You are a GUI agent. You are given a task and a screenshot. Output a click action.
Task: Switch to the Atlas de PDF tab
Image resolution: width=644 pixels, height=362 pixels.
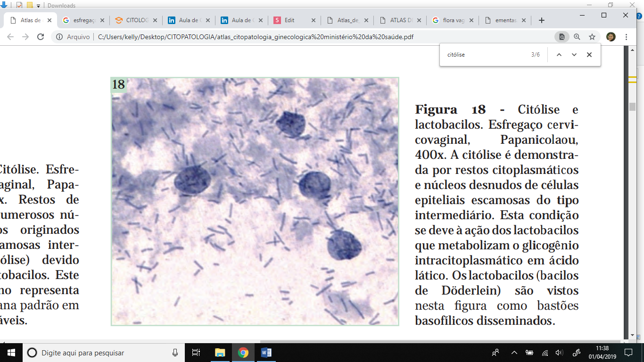pyautogui.click(x=31, y=20)
